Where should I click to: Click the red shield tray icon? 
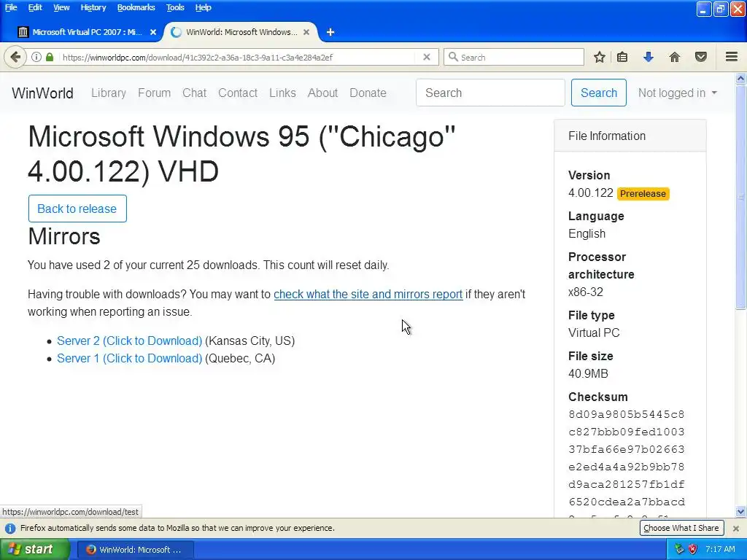click(x=693, y=549)
